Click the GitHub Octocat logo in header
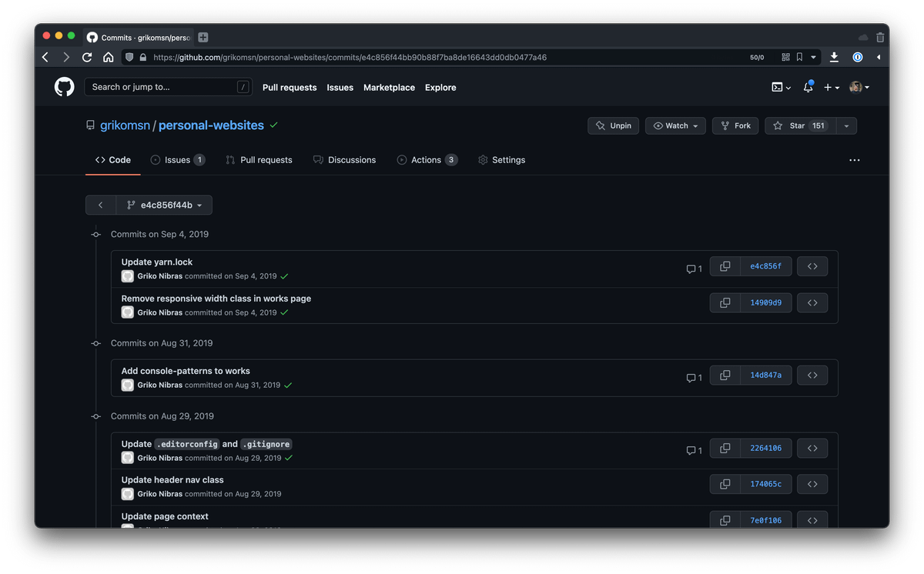 (x=65, y=87)
